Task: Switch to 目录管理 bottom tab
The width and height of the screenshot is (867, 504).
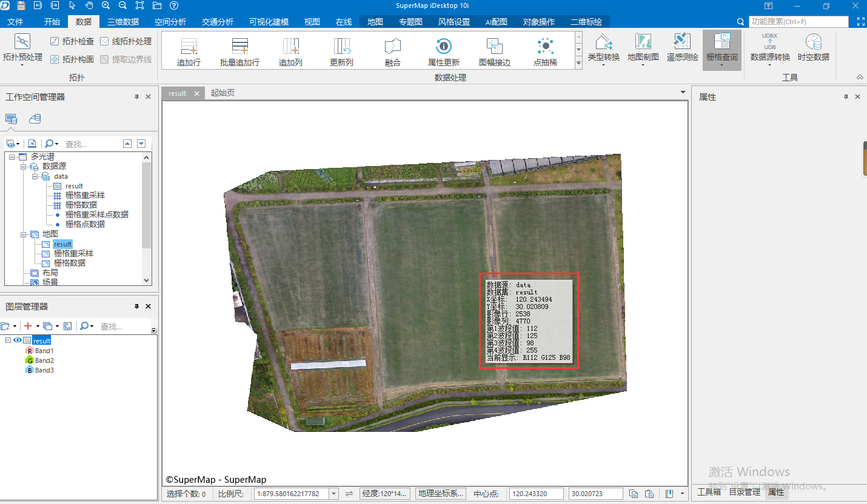Action: (745, 492)
